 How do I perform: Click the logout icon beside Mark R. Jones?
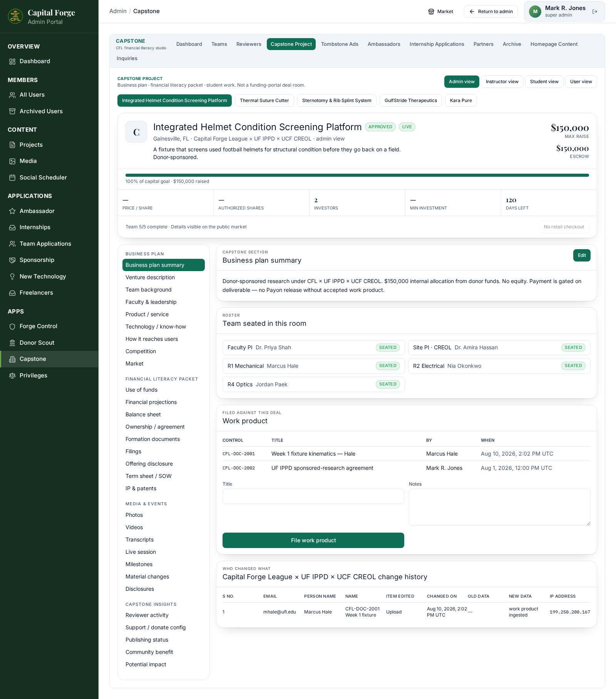click(595, 12)
